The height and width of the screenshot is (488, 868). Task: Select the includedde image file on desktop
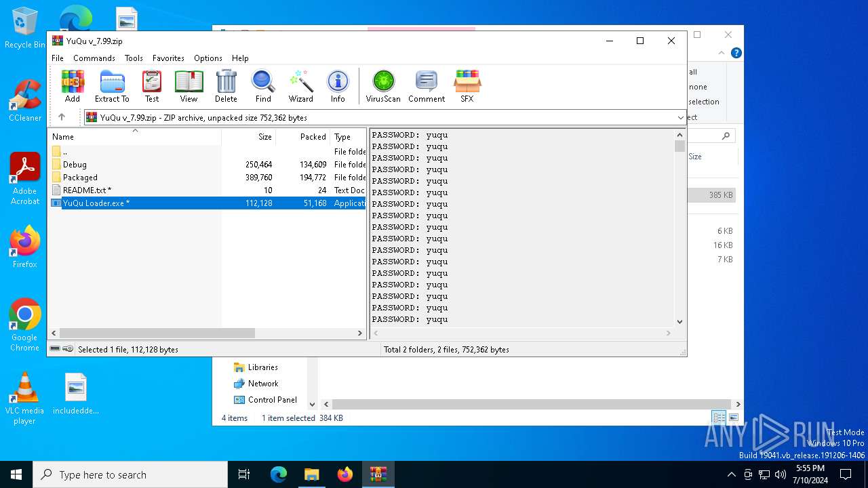[x=76, y=393]
